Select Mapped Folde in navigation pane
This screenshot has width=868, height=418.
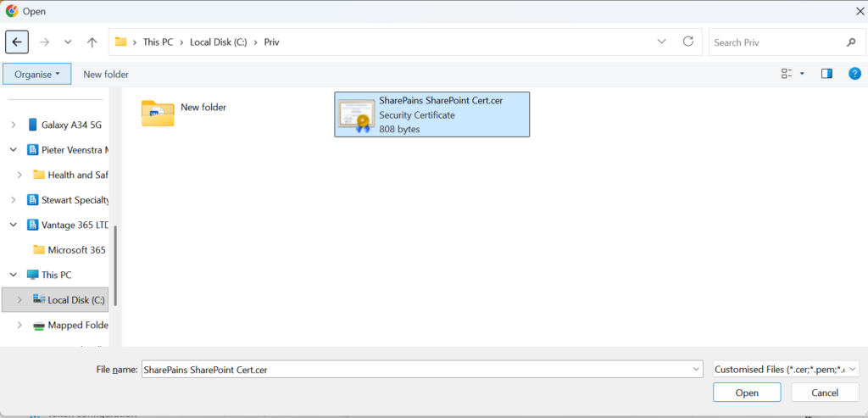[x=78, y=325]
